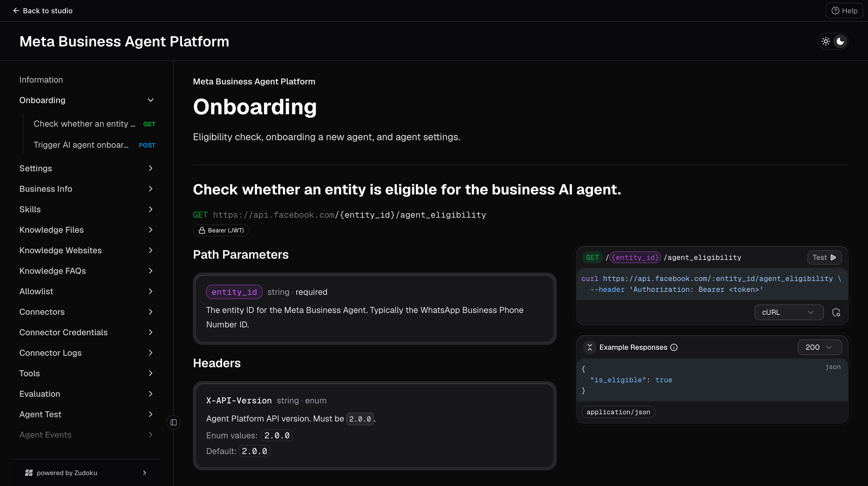Collapse the Onboarding section chevron
Image resolution: width=868 pixels, height=486 pixels.
(151, 100)
